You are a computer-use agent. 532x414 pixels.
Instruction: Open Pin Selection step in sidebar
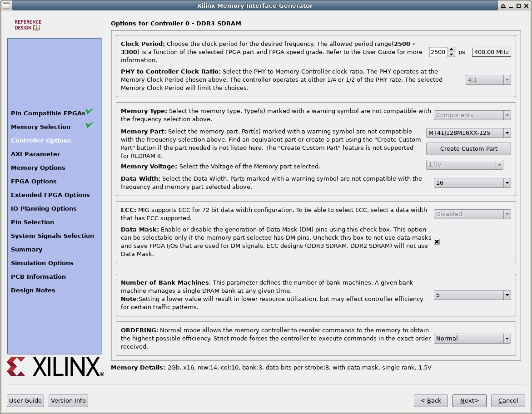(x=32, y=222)
